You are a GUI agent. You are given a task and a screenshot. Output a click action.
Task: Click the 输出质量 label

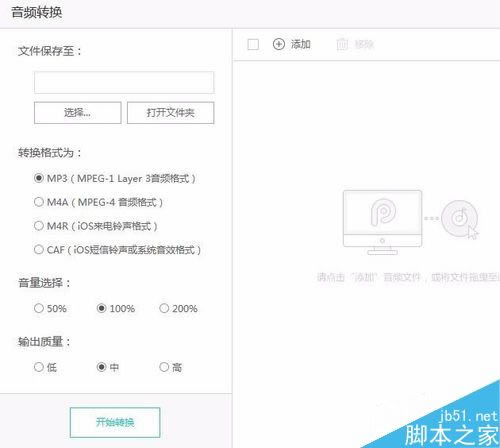point(44,342)
